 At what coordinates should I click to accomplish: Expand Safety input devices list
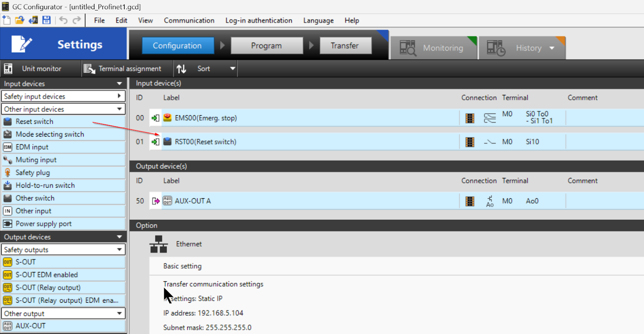pyautogui.click(x=119, y=96)
